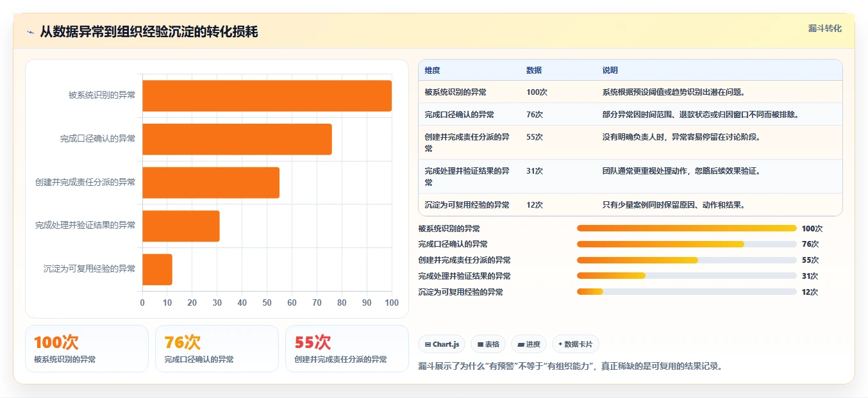This screenshot has height=398, width=868.
Task: Click the shortest chart bar, 沉淀为可复用经验的异常
Action: 157,269
